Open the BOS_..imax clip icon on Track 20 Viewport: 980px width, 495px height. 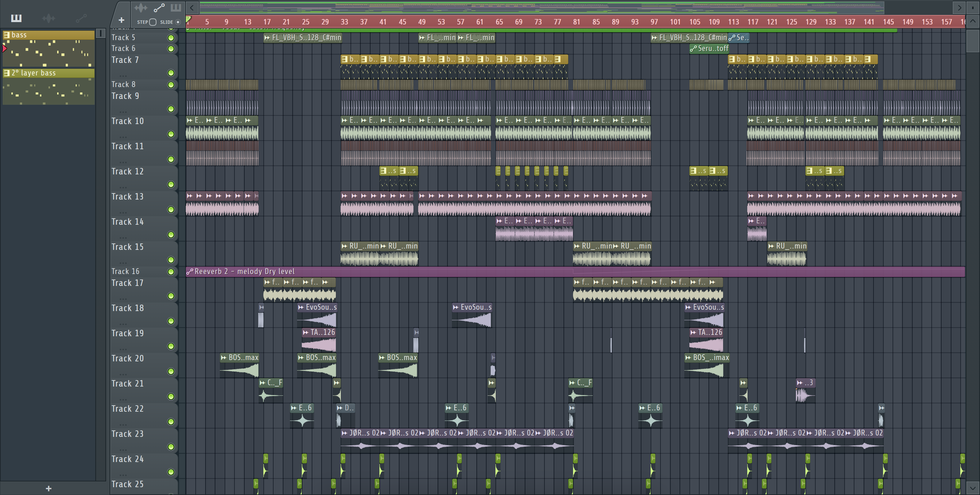688,357
